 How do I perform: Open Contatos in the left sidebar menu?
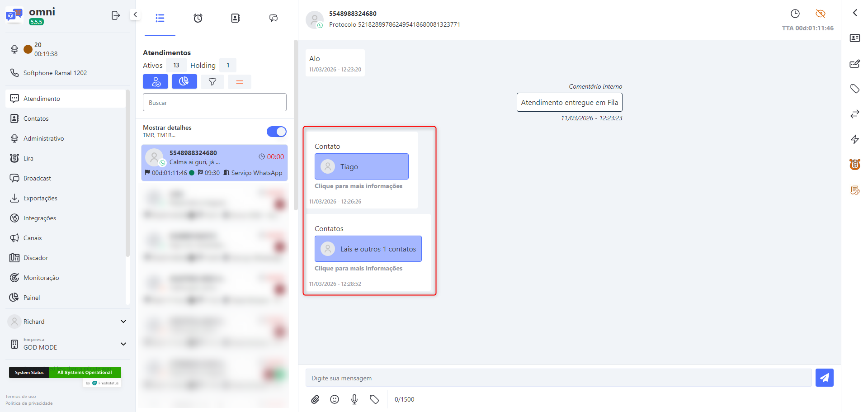pos(36,118)
